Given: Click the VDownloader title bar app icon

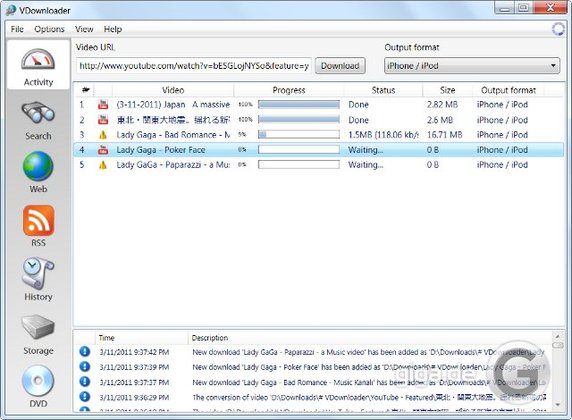Looking at the screenshot, I should coord(11,10).
